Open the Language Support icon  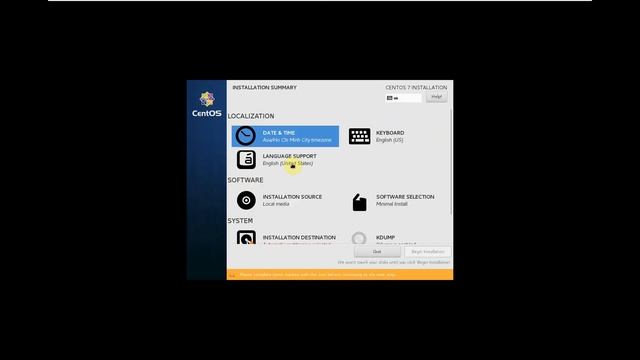click(246, 159)
